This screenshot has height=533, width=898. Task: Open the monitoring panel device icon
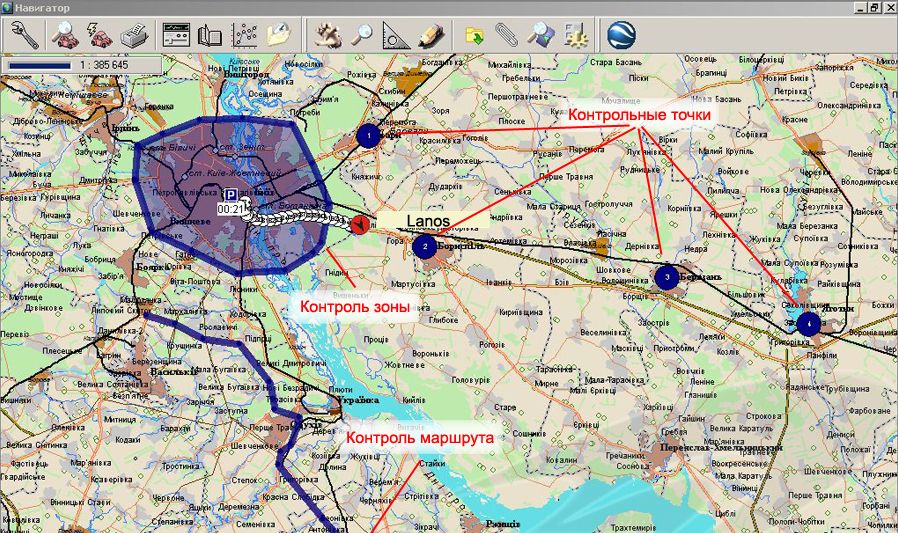[x=176, y=36]
